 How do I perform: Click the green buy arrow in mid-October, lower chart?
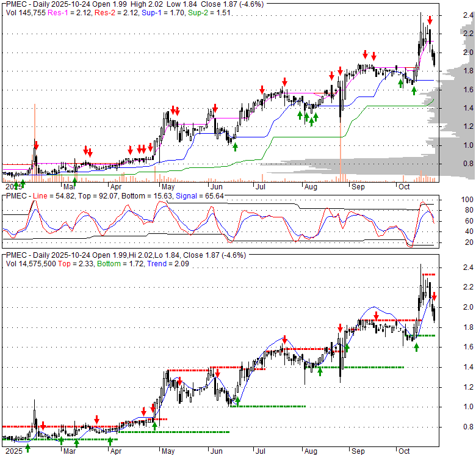coord(416,347)
